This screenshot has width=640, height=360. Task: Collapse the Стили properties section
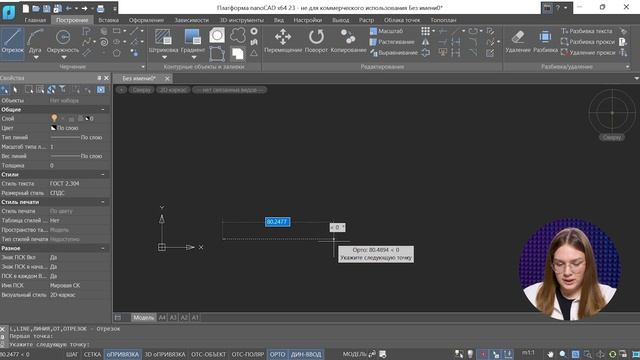pyautogui.click(x=103, y=174)
